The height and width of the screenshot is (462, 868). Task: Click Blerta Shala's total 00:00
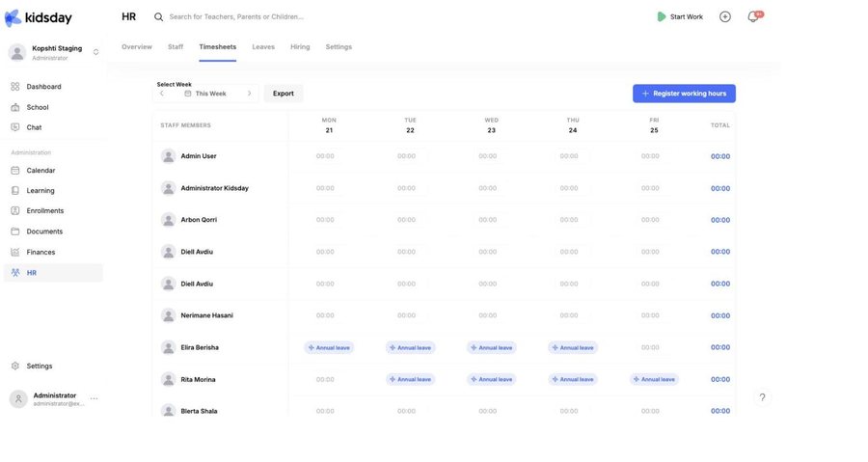[x=720, y=411]
